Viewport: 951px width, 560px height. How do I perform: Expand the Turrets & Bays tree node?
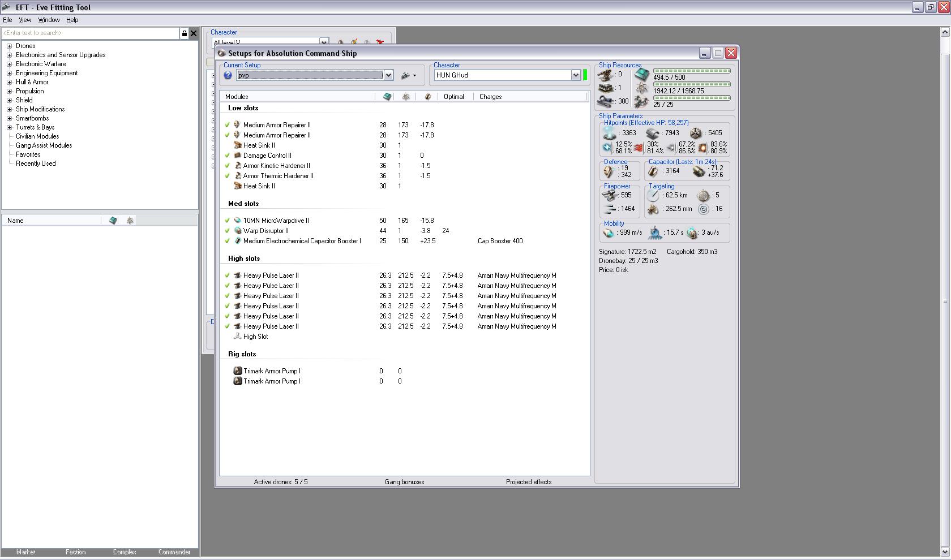(x=9, y=127)
